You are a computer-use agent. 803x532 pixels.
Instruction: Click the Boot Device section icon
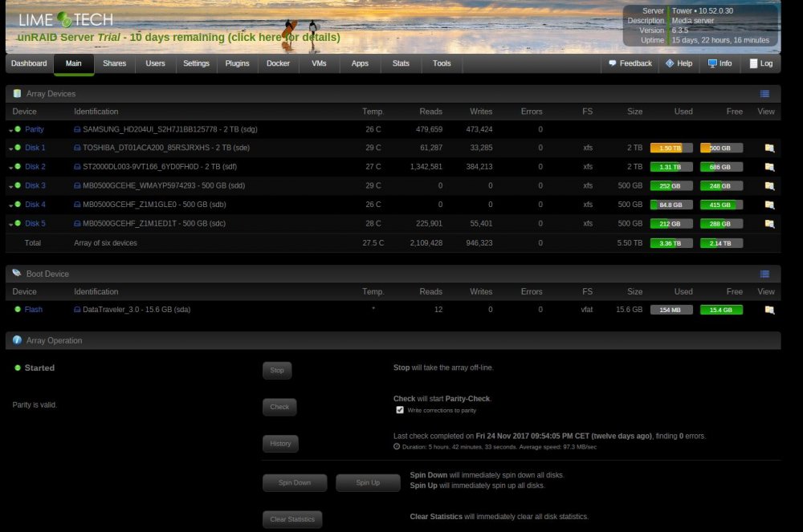click(x=17, y=273)
